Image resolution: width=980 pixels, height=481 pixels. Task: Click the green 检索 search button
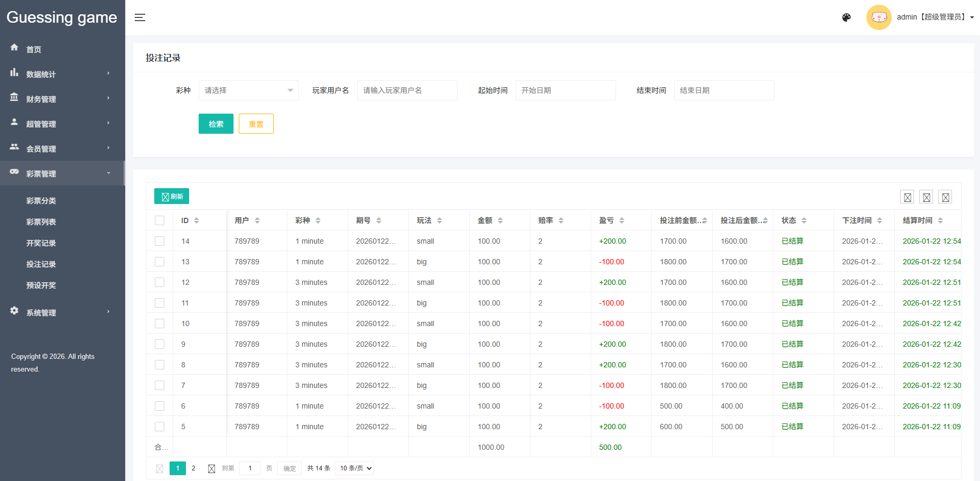[x=216, y=124]
